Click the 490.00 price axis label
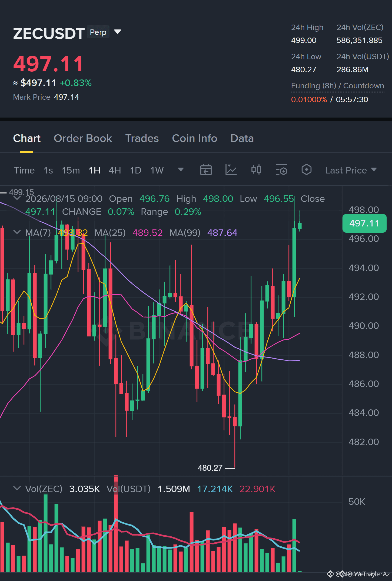The image size is (392, 581). (364, 326)
